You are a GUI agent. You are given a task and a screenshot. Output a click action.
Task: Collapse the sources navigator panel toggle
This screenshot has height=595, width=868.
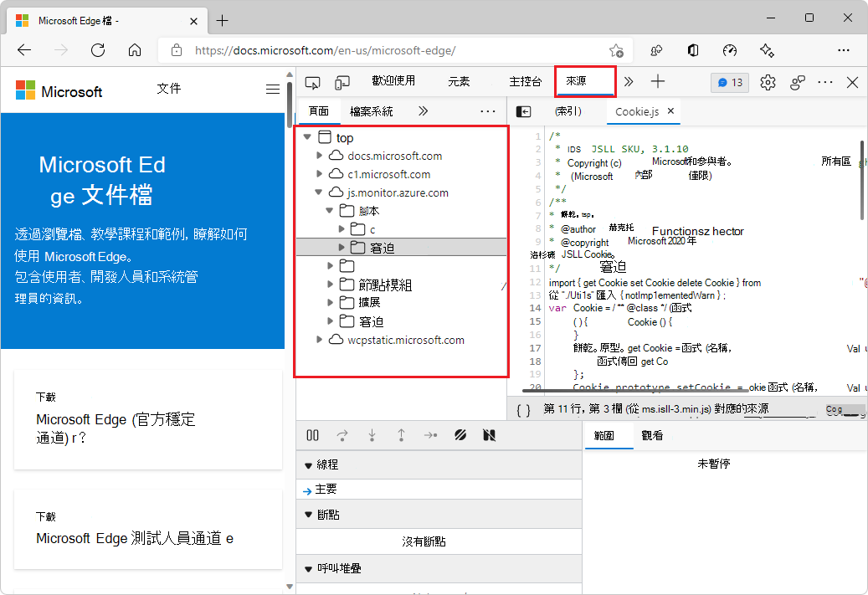[x=521, y=110]
